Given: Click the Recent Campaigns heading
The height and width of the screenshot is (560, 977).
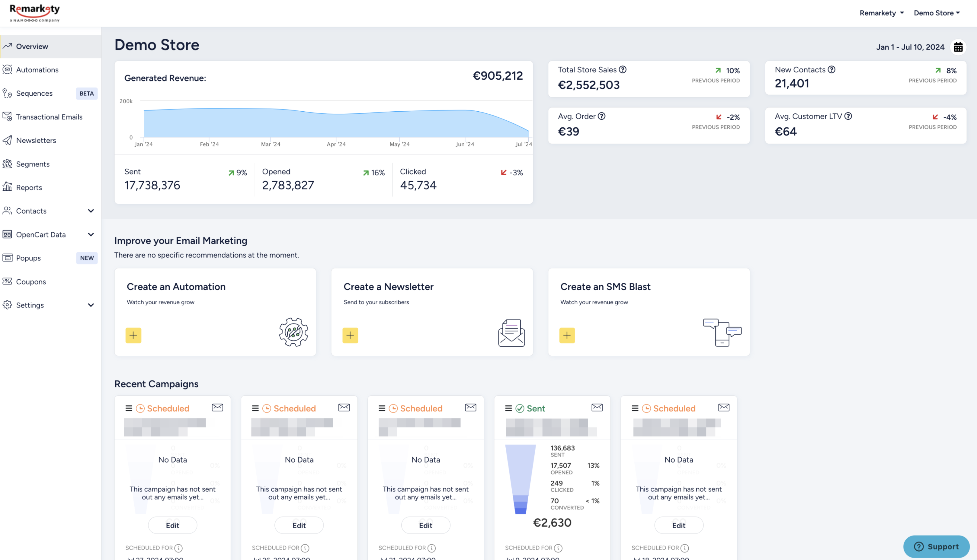Looking at the screenshot, I should 157,384.
